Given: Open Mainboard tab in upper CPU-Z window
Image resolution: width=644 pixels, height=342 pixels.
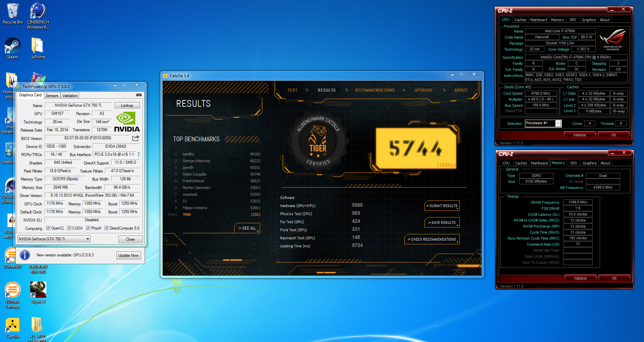Looking at the screenshot, I should pyautogui.click(x=539, y=20).
